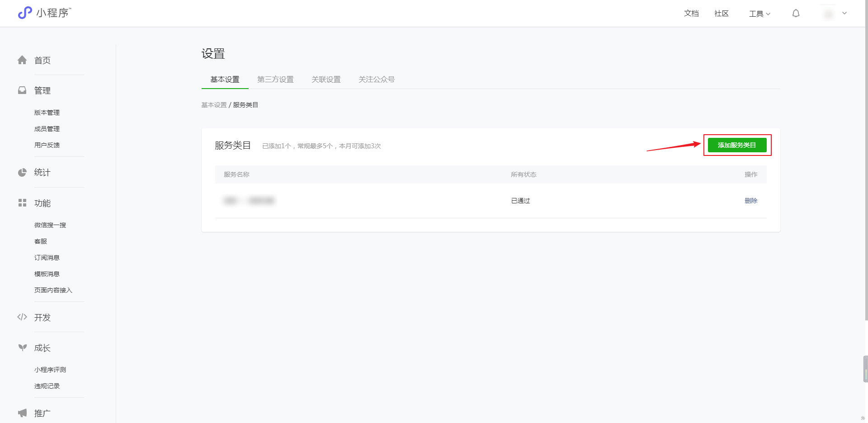Image resolution: width=868 pixels, height=423 pixels.
Task: Click the 管理 inbox icon
Action: click(x=22, y=90)
